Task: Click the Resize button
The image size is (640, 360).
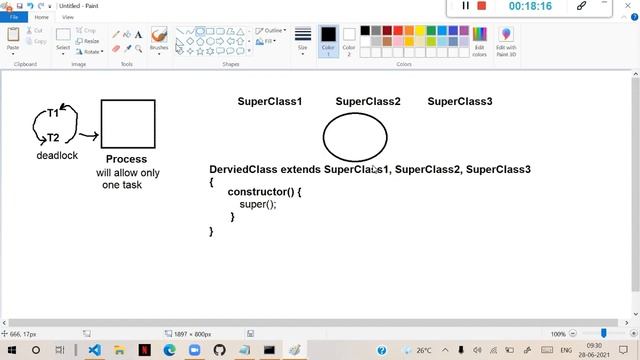Action: coord(87,41)
